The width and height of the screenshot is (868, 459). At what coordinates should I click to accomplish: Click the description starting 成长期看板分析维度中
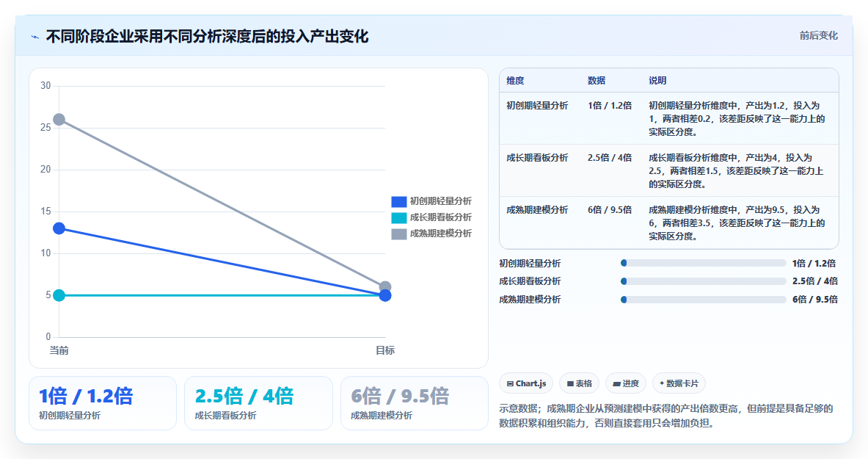pos(736,170)
